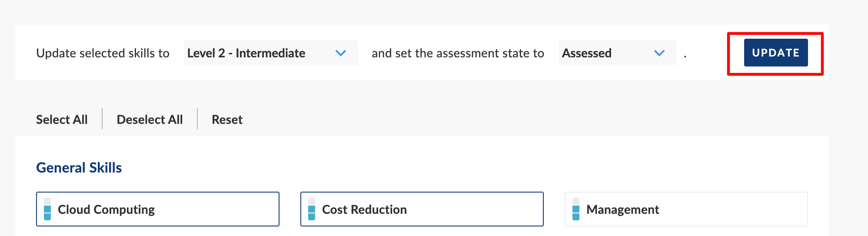Choose Select All skills
868x236 pixels.
click(62, 120)
